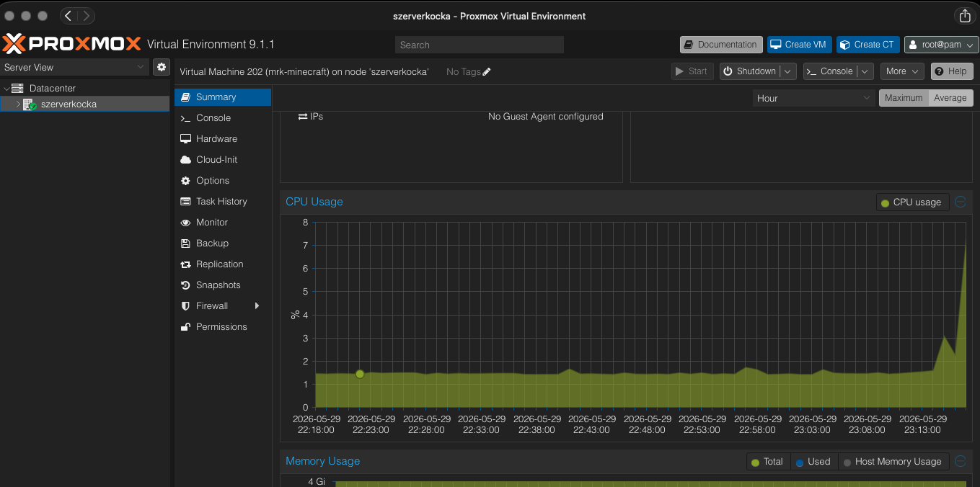
Task: Expand the Firewall submenu arrow
Action: point(257,306)
